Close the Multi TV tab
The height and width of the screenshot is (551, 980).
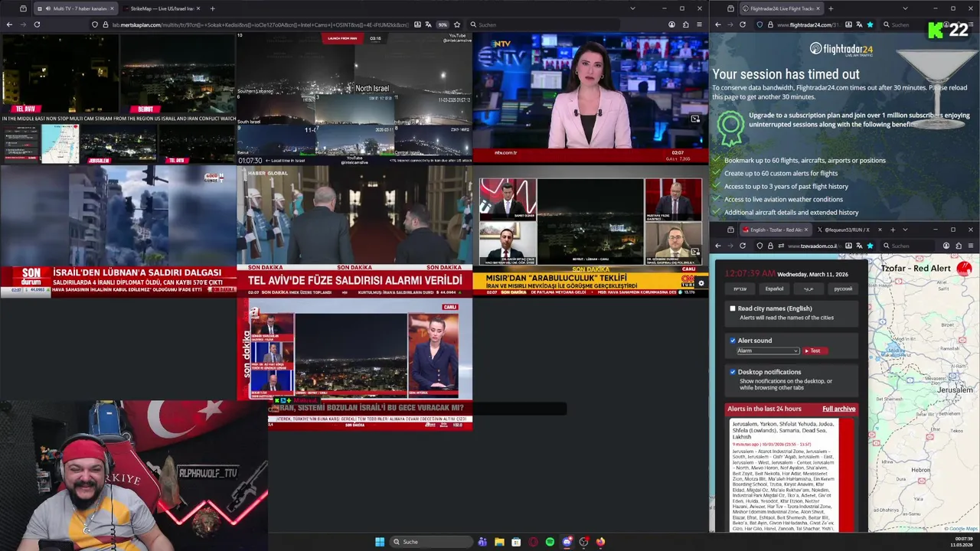click(x=112, y=8)
